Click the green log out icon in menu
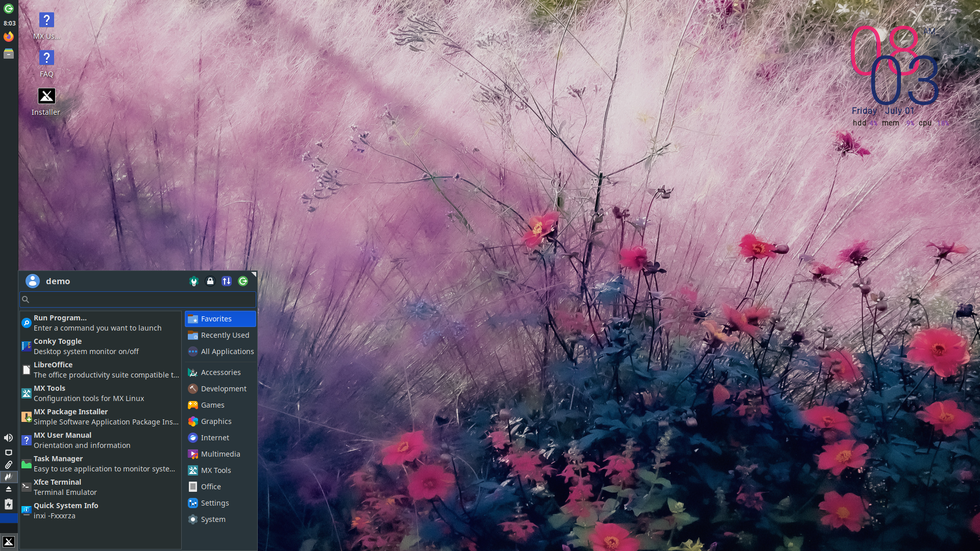980x551 pixels. click(243, 281)
